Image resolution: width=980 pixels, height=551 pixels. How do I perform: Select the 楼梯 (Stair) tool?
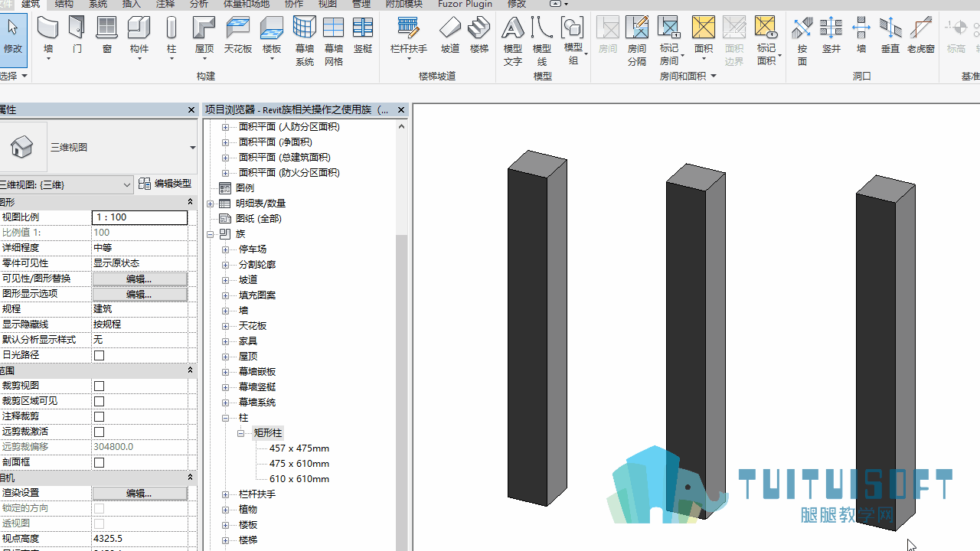(479, 36)
